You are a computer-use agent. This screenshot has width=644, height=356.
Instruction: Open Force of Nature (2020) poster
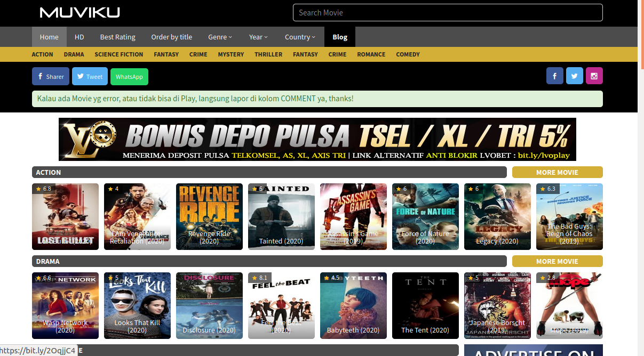pos(425,216)
